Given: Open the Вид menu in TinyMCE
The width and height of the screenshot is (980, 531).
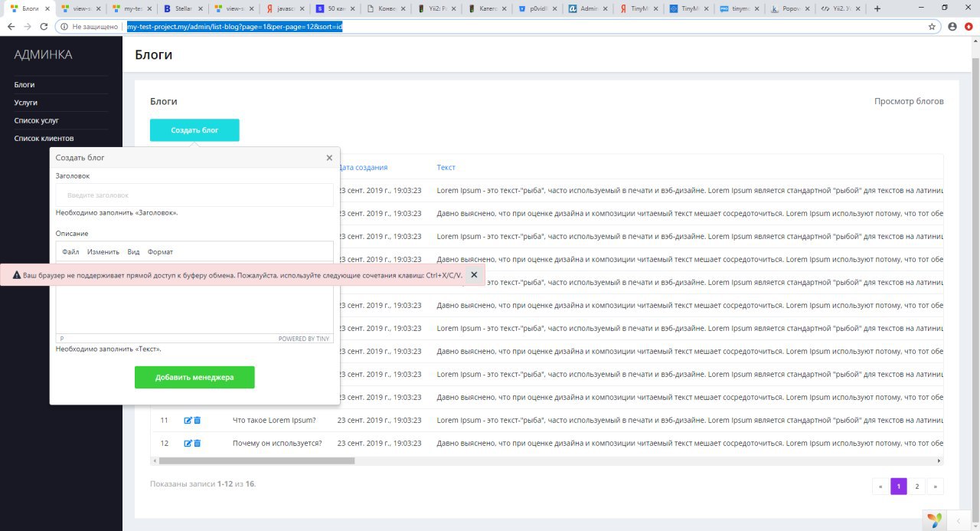Looking at the screenshot, I should click(x=133, y=252).
